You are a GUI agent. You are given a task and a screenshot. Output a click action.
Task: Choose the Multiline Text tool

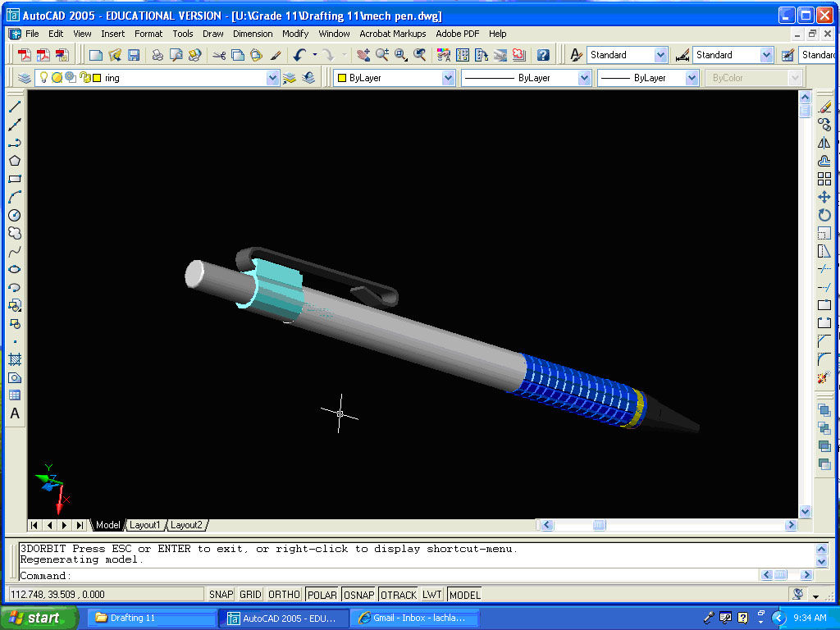point(14,413)
